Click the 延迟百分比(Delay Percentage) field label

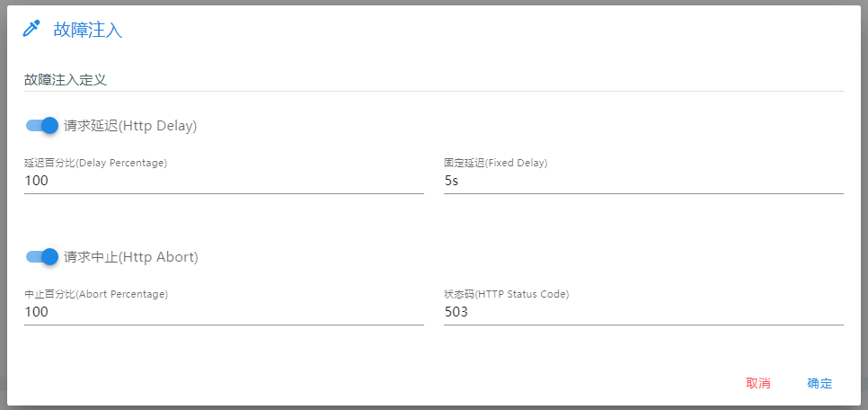pyautogui.click(x=96, y=163)
